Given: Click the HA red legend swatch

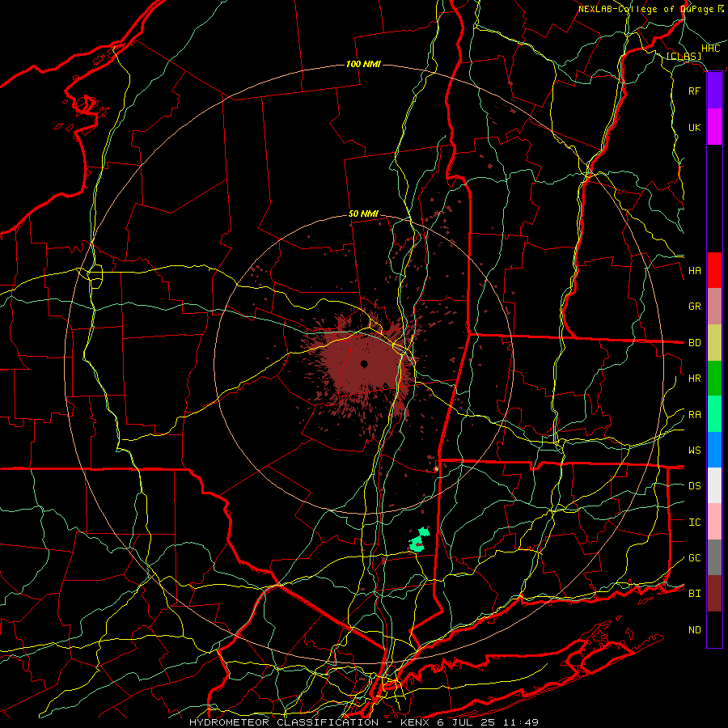Looking at the screenshot, I should pos(714,270).
